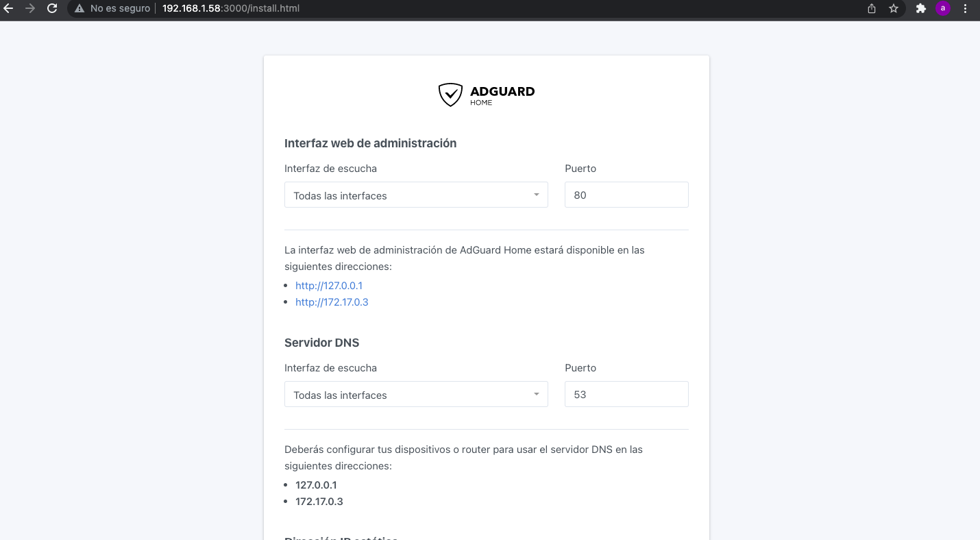980x540 pixels.
Task: Open the purple profile avatar
Action: [944, 9]
